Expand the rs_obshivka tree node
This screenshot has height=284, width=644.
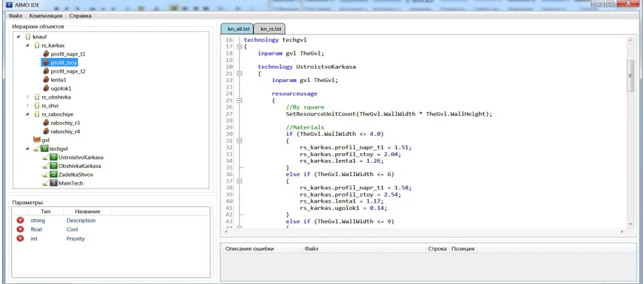point(28,97)
